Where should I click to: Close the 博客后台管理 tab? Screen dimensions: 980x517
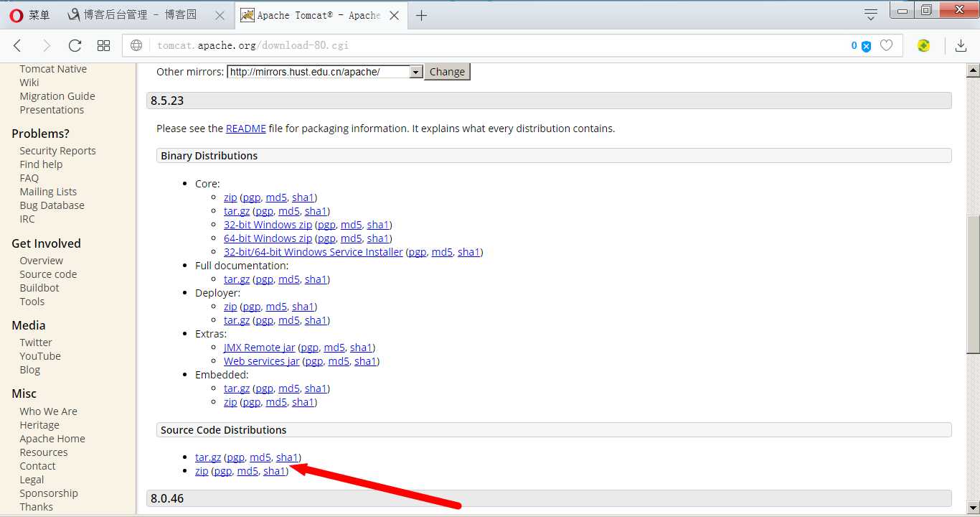click(x=220, y=15)
